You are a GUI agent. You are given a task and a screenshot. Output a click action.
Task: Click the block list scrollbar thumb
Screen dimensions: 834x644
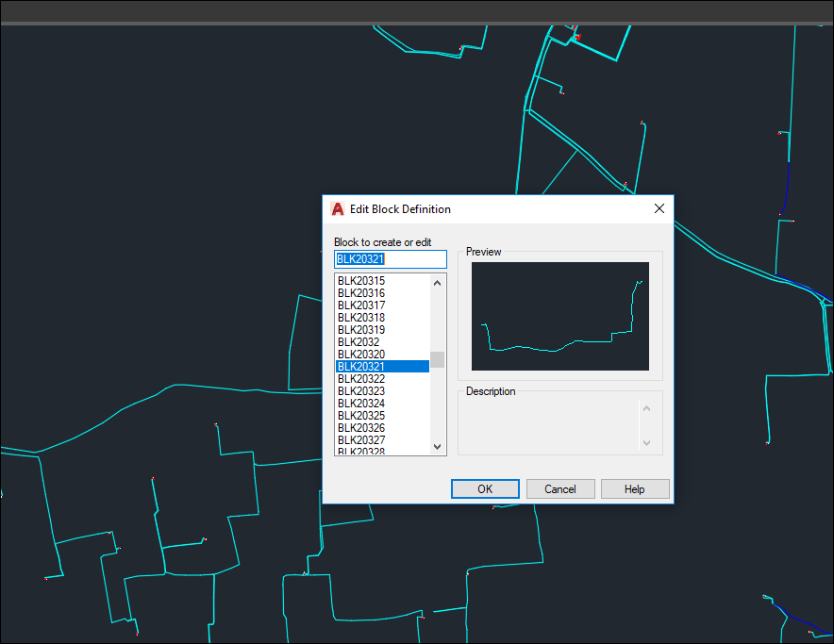437,359
